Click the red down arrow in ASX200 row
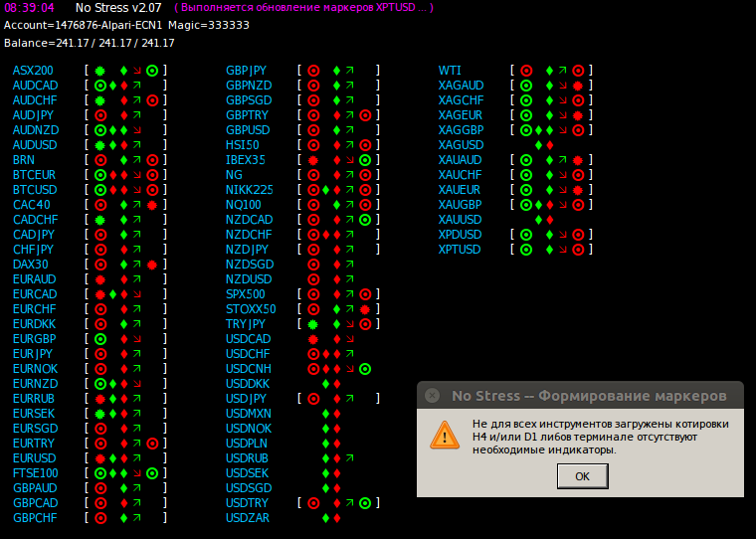This screenshot has width=756, height=539. pyautogui.click(x=137, y=71)
